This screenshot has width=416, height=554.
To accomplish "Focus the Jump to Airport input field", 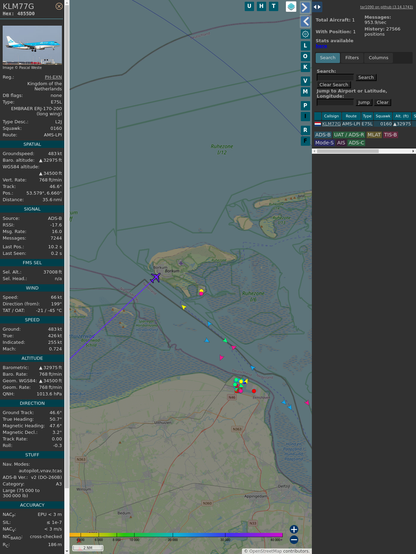I will [335, 102].
